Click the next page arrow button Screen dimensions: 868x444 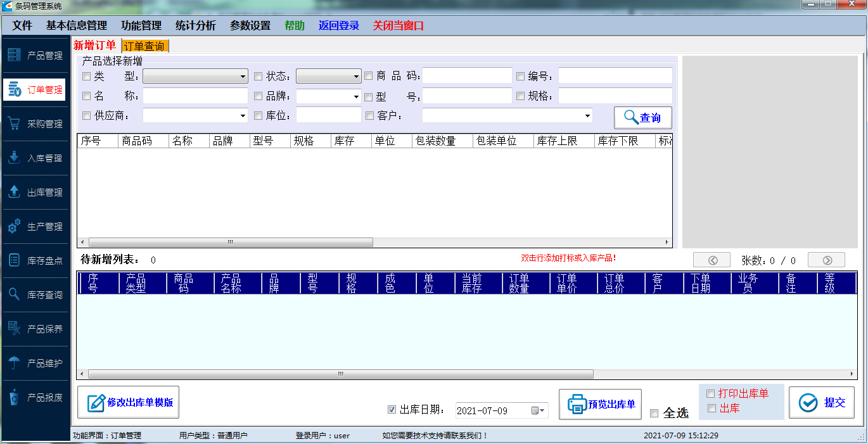[826, 260]
